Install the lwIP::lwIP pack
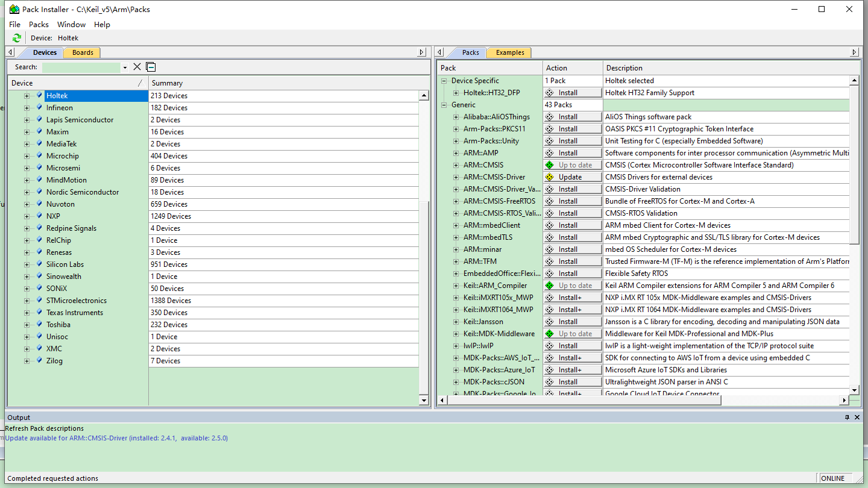The image size is (868, 488). point(573,346)
